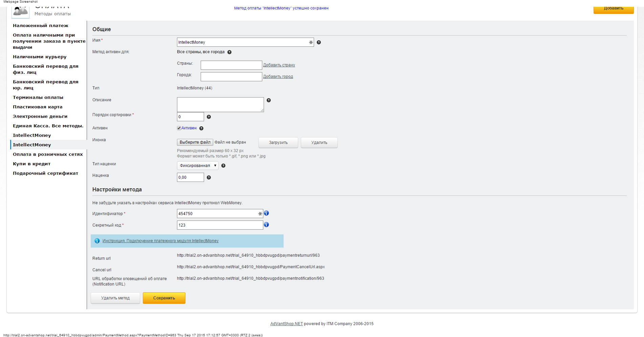
Task: Click blue info icon beside Секретный код field
Action: click(266, 225)
